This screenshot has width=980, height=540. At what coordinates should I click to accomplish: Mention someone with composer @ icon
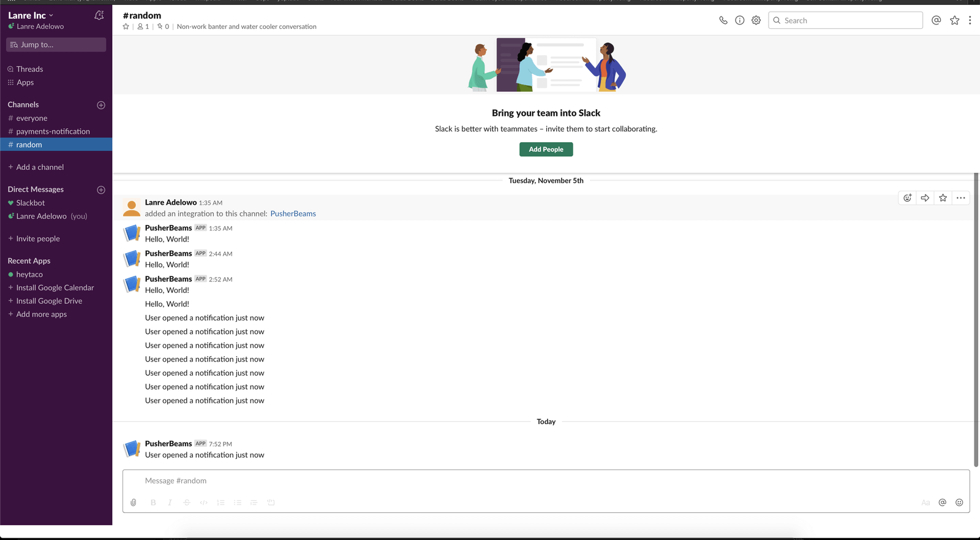pos(943,503)
